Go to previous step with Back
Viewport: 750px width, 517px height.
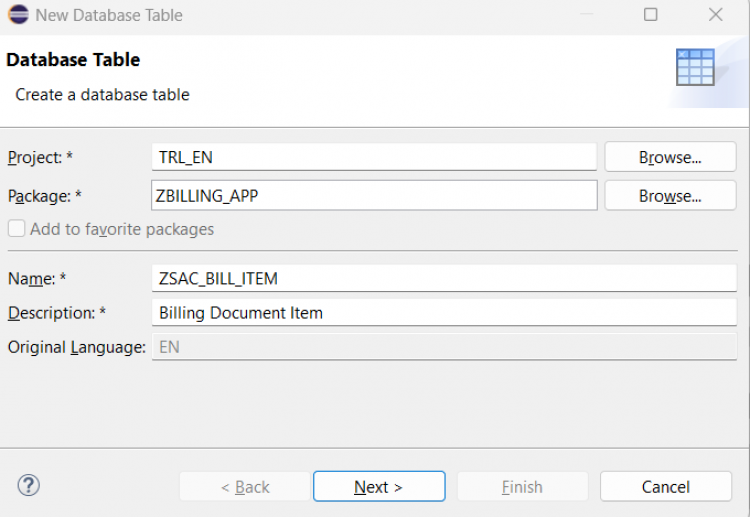pyautogui.click(x=245, y=487)
